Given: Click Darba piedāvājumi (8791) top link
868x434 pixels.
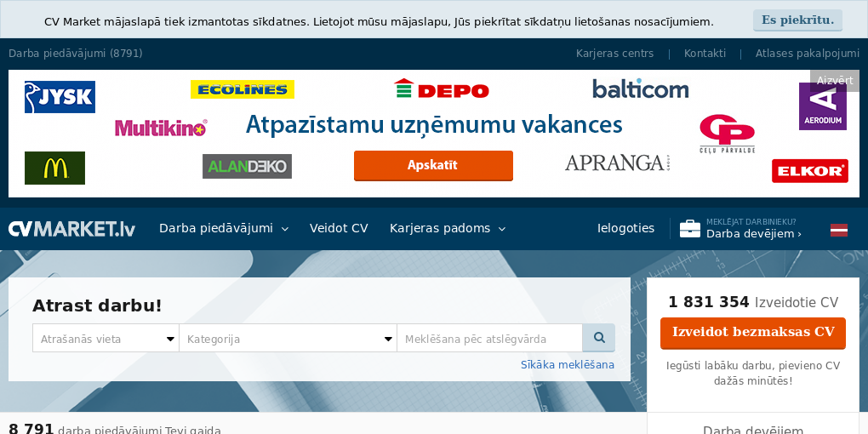Looking at the screenshot, I should [75, 54].
